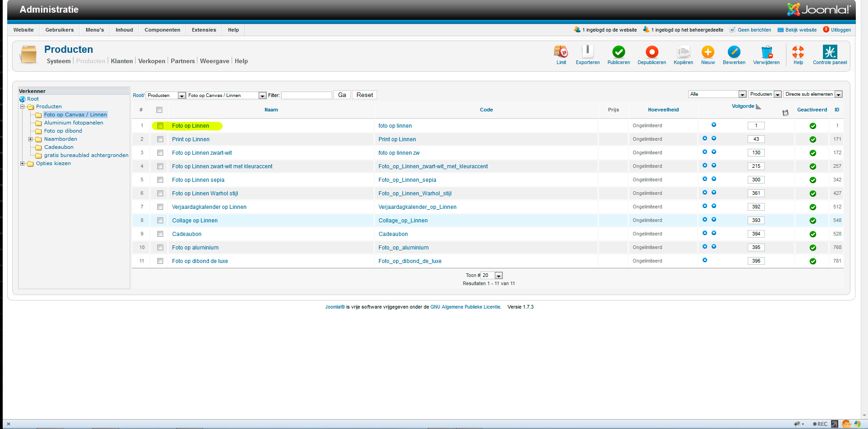Move Foto op Linnen sepia down in order
The width and height of the screenshot is (868, 429).
714,179
